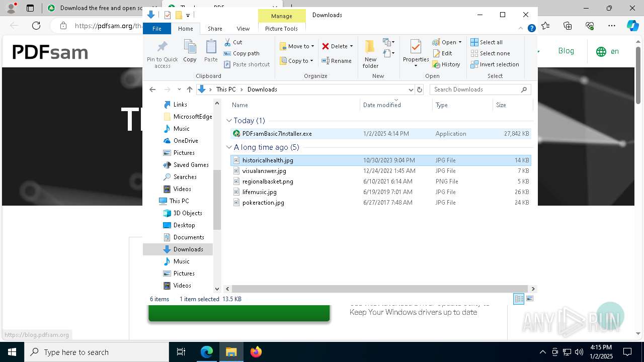Expand the Open dropdown arrow

[x=460, y=42]
